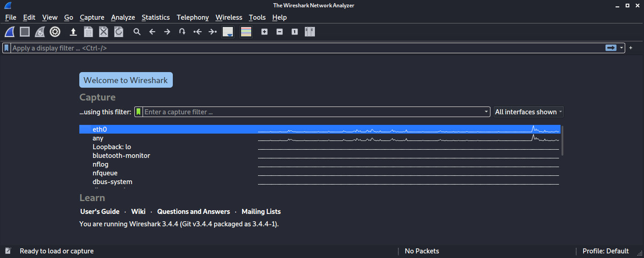The image size is (644, 258).
Task: Click No Packets in the status bar
Action: click(x=422, y=251)
